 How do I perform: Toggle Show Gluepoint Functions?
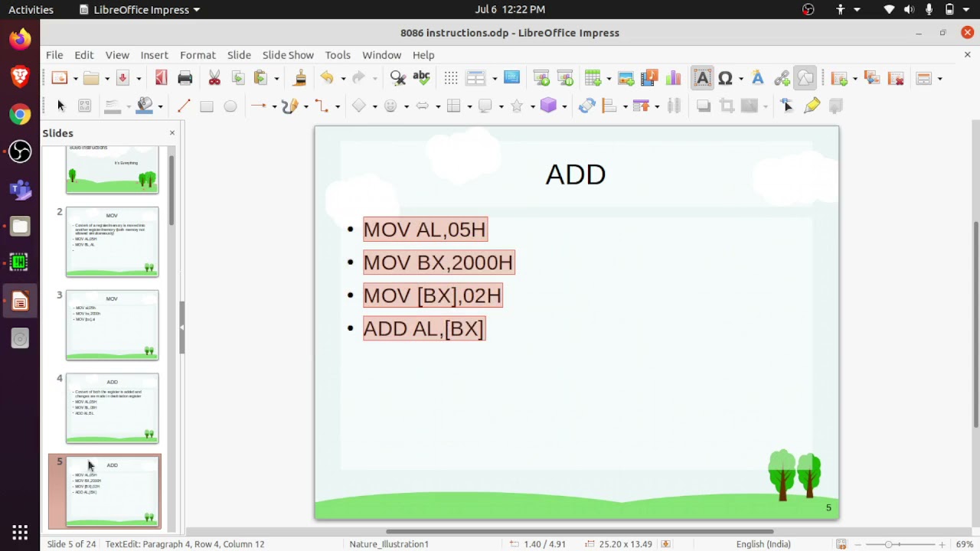[812, 106]
